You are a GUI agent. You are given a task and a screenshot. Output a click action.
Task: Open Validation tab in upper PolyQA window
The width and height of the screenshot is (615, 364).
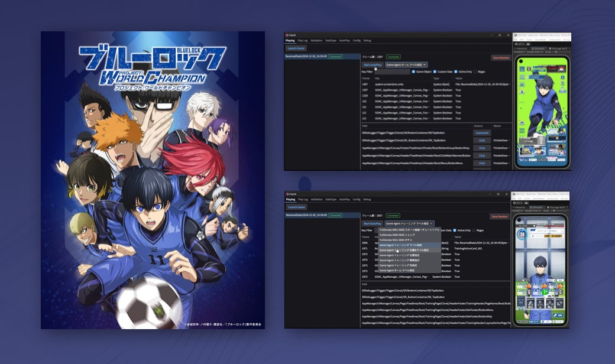(x=316, y=40)
